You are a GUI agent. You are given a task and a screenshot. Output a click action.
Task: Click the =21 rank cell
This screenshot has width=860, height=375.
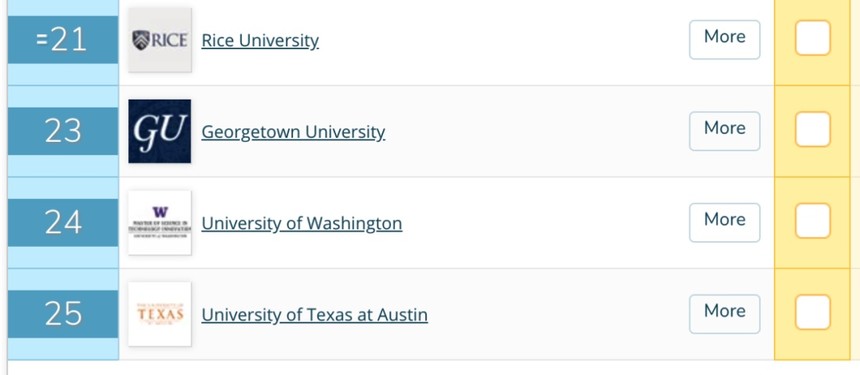(63, 39)
